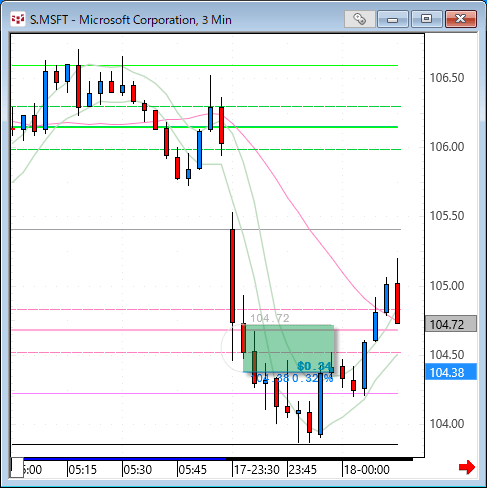Click the grey 104.72 label above the rectangle
The image size is (487, 488).
(x=270, y=318)
